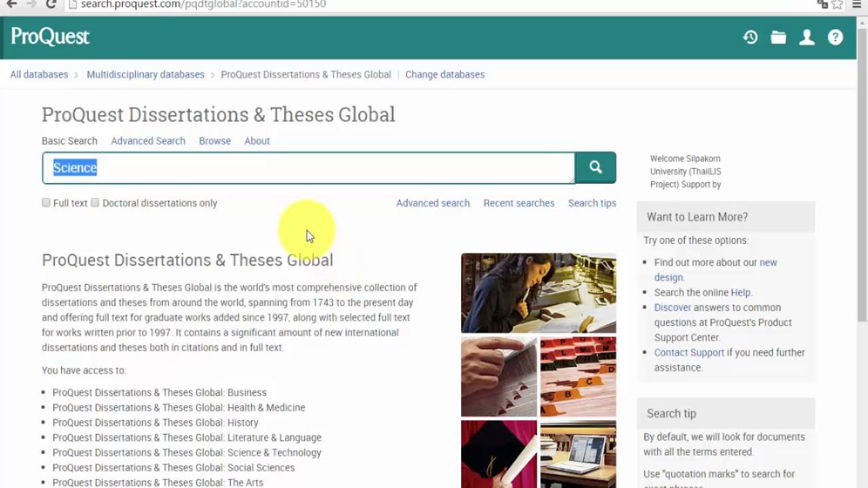
Task: Click the magnifying glass search button
Action: (x=595, y=167)
